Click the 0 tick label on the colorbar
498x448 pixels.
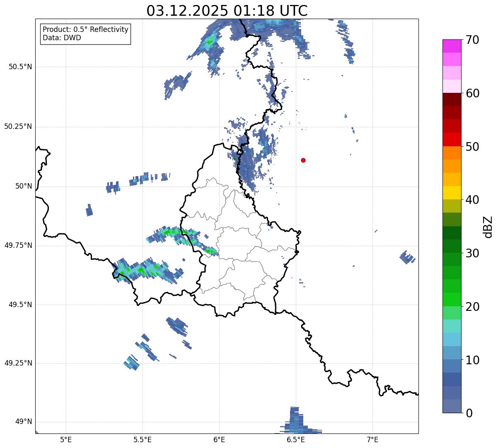click(469, 413)
